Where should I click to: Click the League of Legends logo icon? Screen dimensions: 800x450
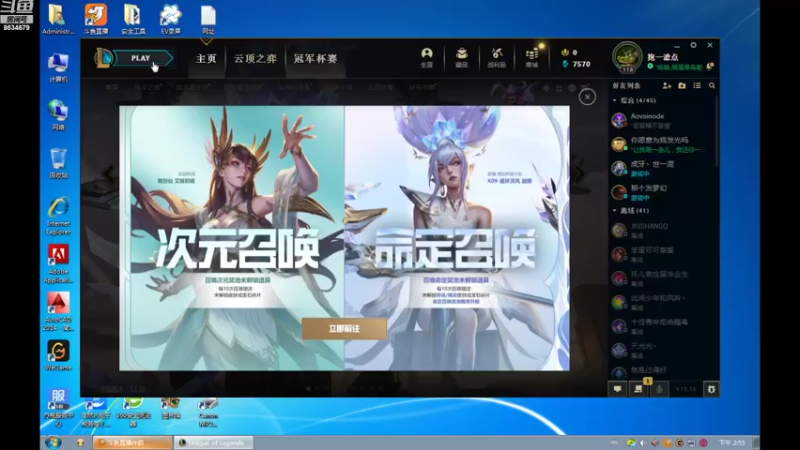pyautogui.click(x=103, y=58)
